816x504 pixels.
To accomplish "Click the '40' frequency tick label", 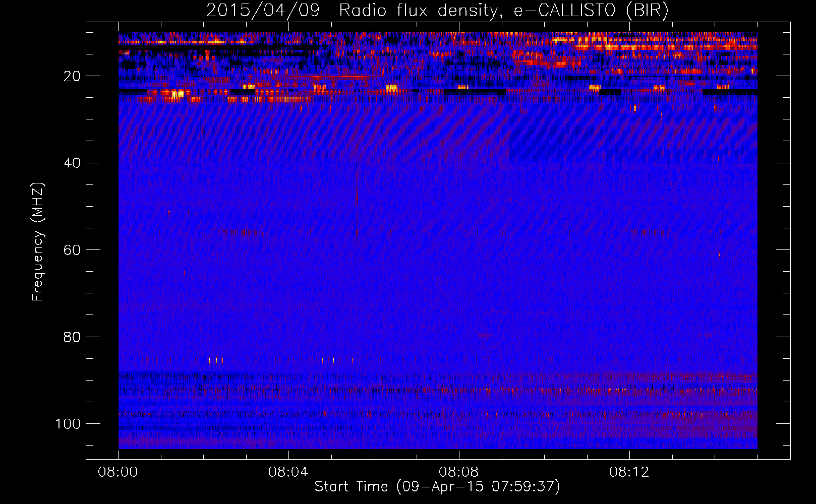I will pos(72,163).
